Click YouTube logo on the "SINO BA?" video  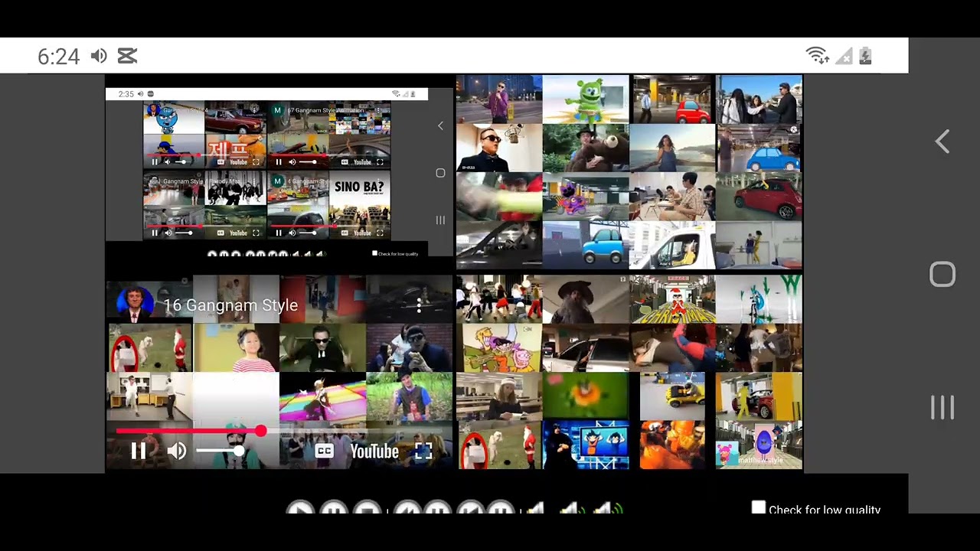[362, 233]
